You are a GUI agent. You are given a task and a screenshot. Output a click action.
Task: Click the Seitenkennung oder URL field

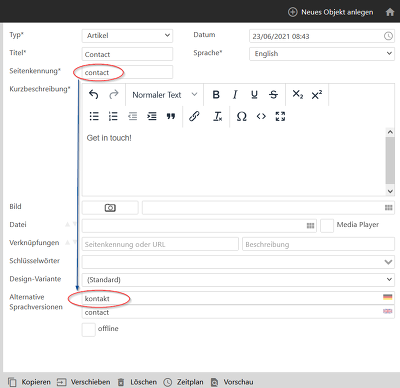(x=160, y=244)
